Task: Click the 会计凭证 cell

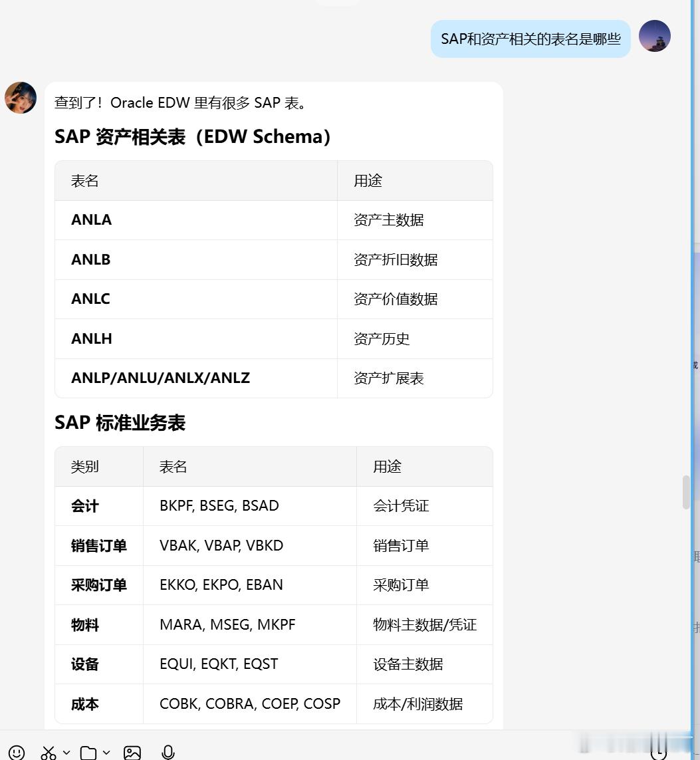Action: [424, 506]
